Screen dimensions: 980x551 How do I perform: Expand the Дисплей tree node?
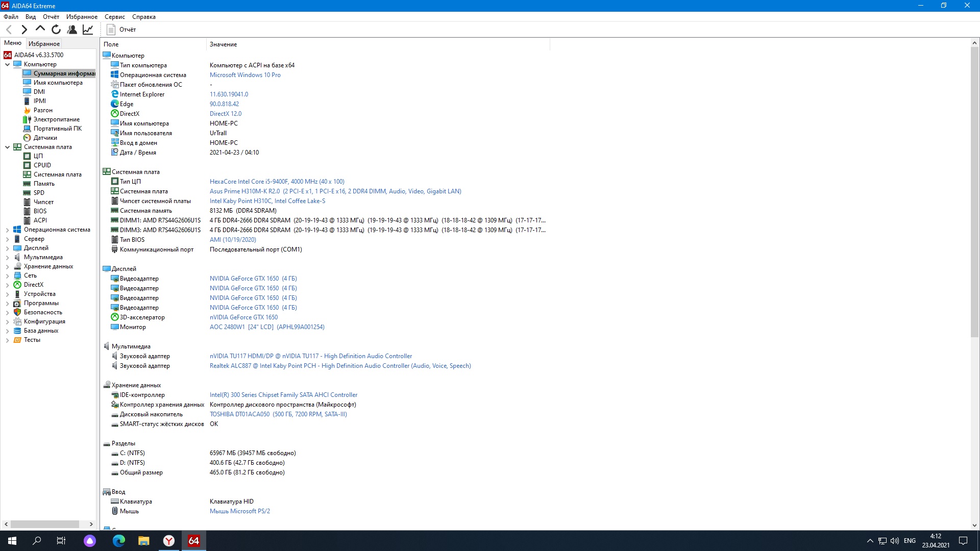(7, 248)
